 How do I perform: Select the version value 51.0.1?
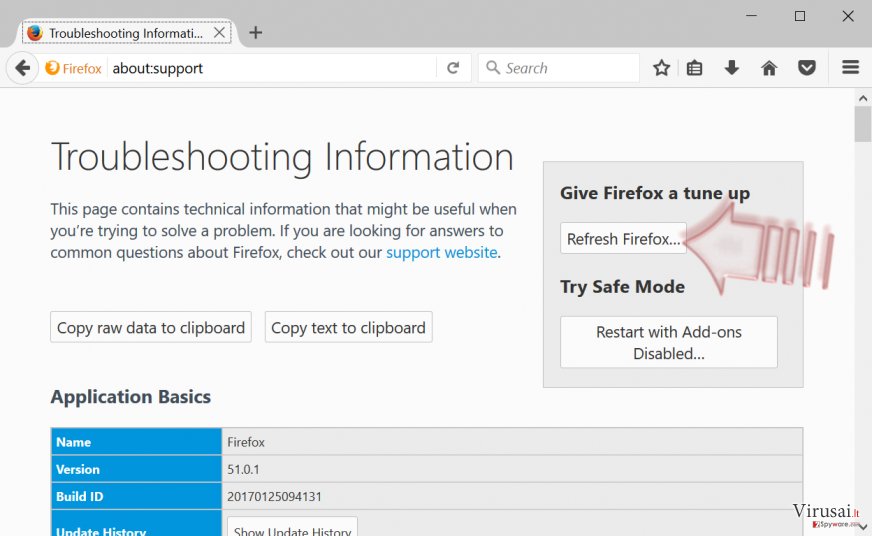(243, 469)
